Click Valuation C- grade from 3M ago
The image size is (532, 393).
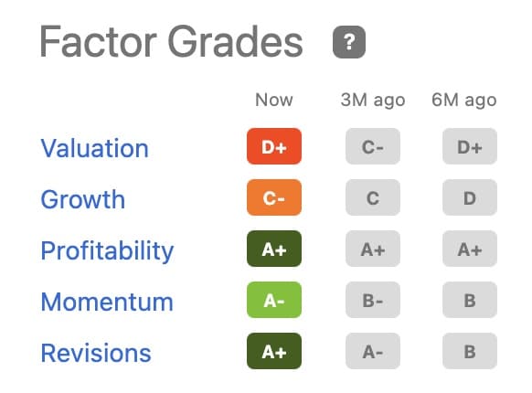(x=373, y=146)
